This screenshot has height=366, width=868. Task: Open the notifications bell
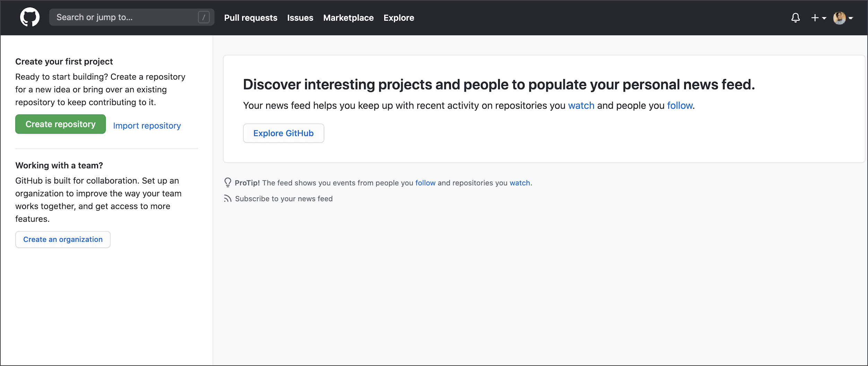coord(796,18)
